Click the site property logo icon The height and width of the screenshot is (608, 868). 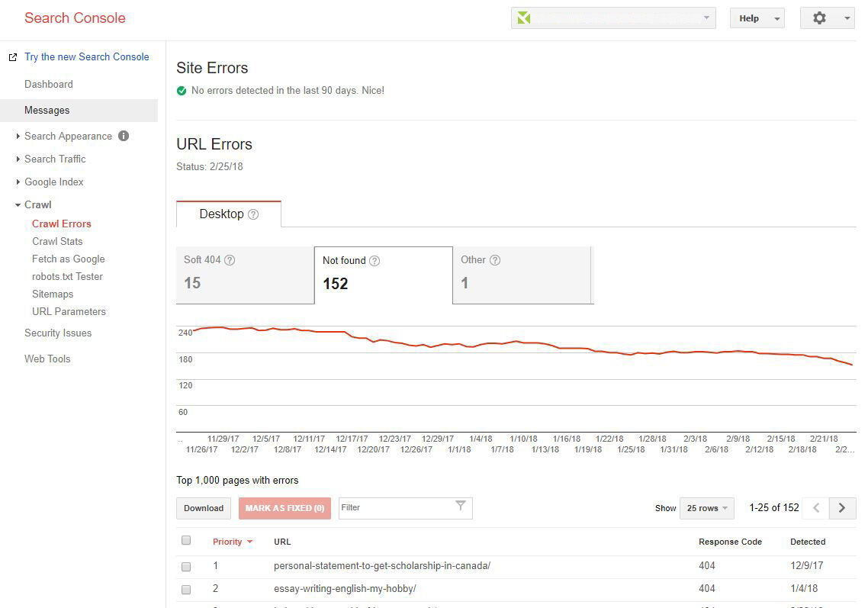pos(524,18)
